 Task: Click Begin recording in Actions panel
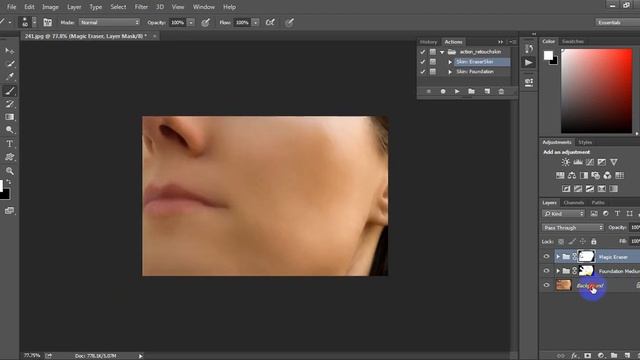tap(443, 91)
